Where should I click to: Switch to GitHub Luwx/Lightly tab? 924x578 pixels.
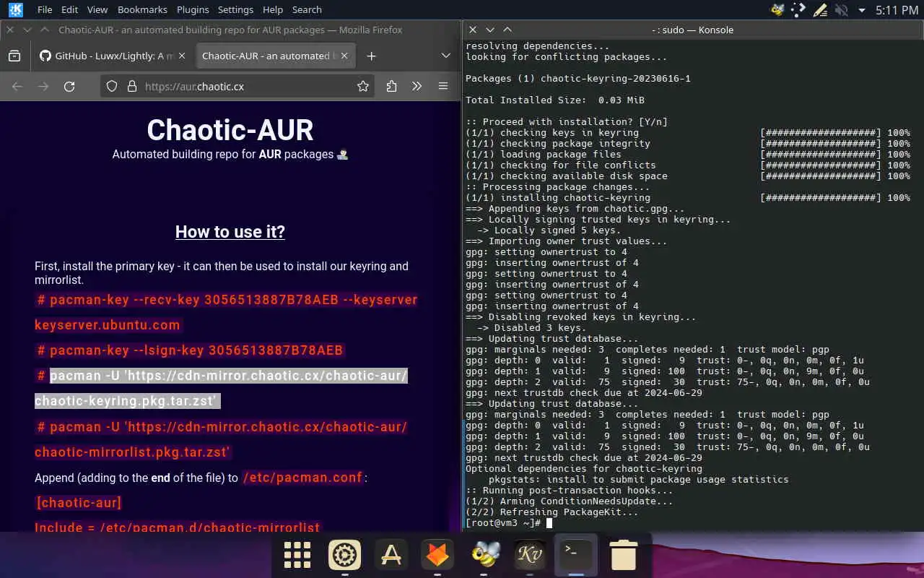(x=105, y=56)
